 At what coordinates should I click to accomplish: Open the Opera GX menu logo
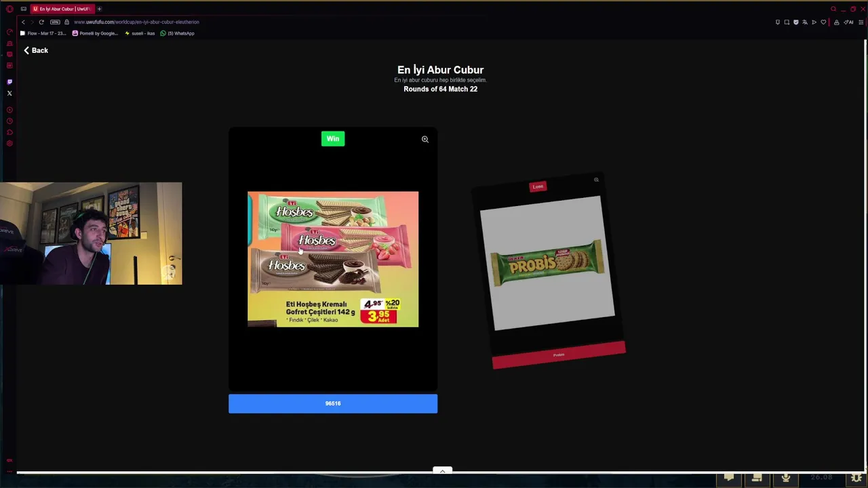(9, 9)
